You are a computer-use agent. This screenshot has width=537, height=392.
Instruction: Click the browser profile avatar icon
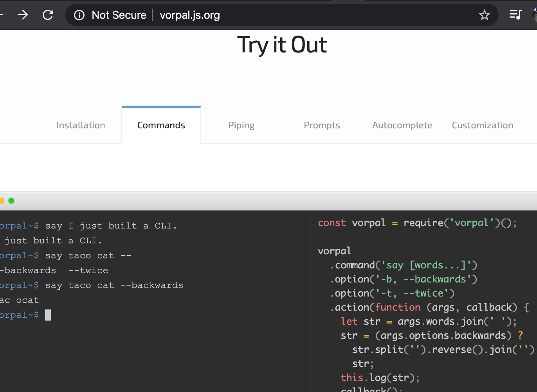click(534, 15)
